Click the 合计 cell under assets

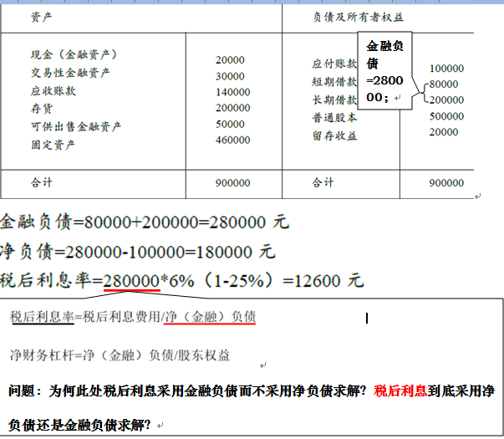coord(41,182)
